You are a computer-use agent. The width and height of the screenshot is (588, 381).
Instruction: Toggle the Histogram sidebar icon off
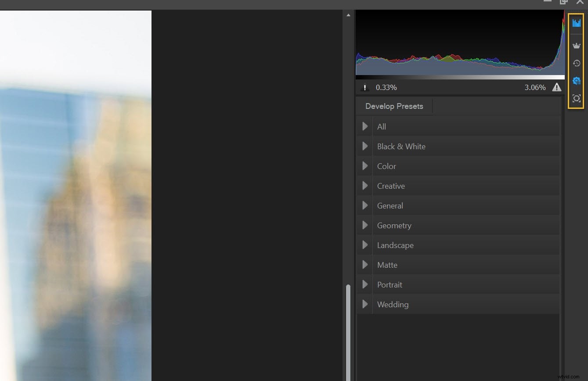(x=576, y=23)
